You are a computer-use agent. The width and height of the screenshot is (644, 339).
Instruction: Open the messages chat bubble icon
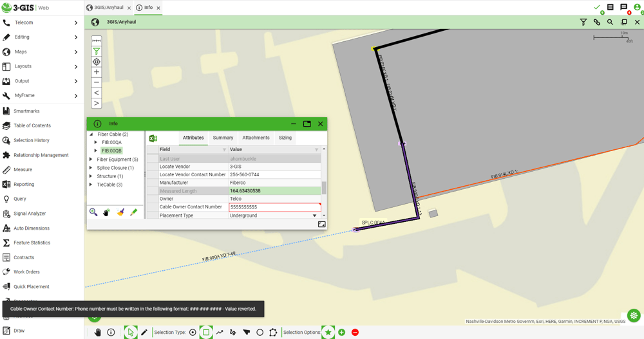[624, 7]
